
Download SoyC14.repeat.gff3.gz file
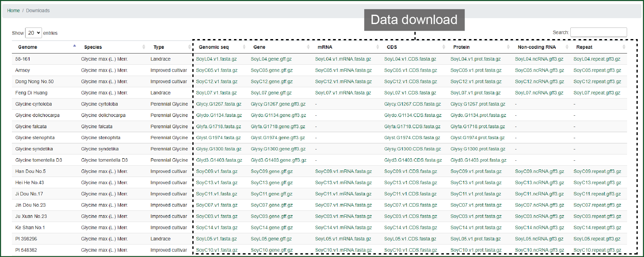(x=597, y=228)
